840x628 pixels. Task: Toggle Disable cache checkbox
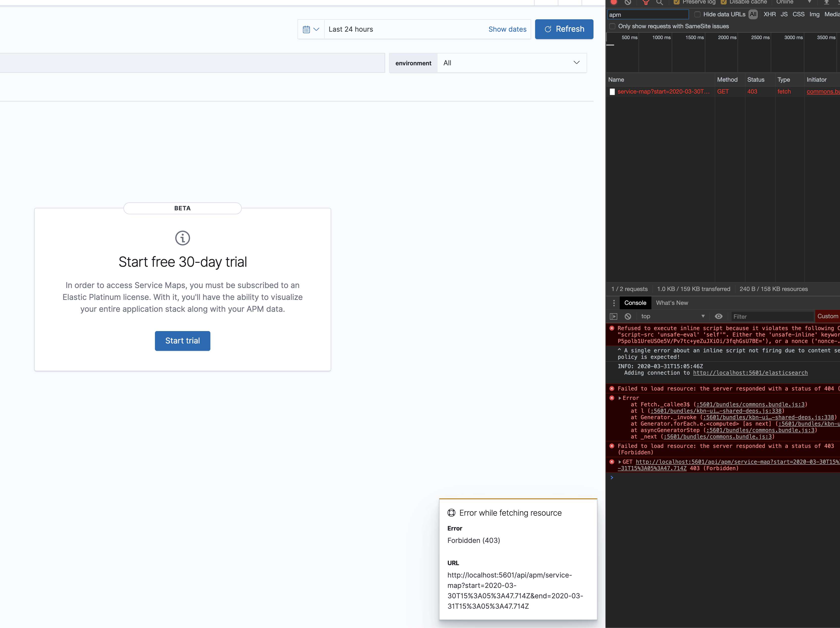click(x=724, y=2)
